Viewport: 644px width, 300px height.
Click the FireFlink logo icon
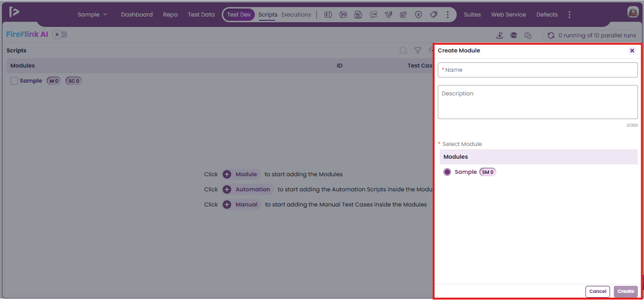point(14,12)
